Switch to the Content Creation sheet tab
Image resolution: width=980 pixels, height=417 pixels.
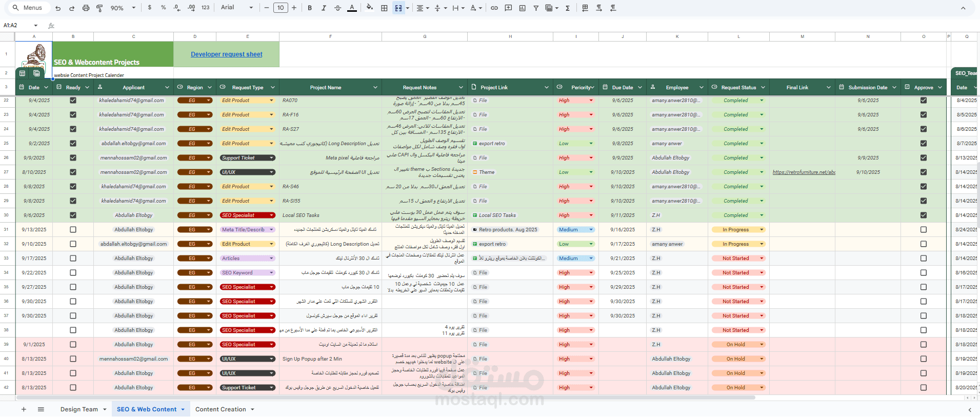(221, 409)
